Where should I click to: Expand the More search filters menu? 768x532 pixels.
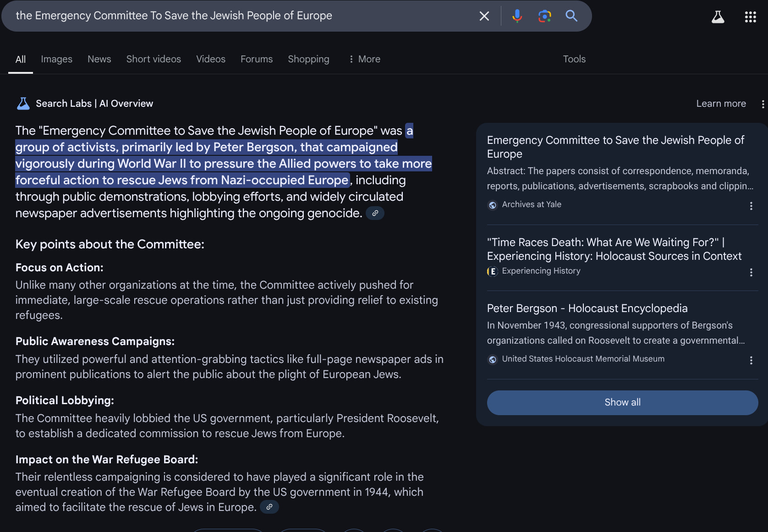[365, 59]
